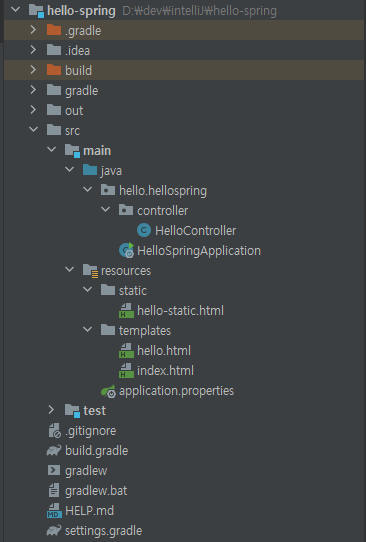Click the HelloController class icon

[x=144, y=230]
